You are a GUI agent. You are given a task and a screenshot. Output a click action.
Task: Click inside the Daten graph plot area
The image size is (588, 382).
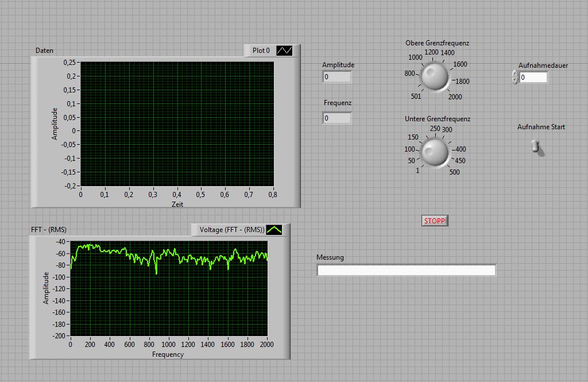tap(177, 124)
